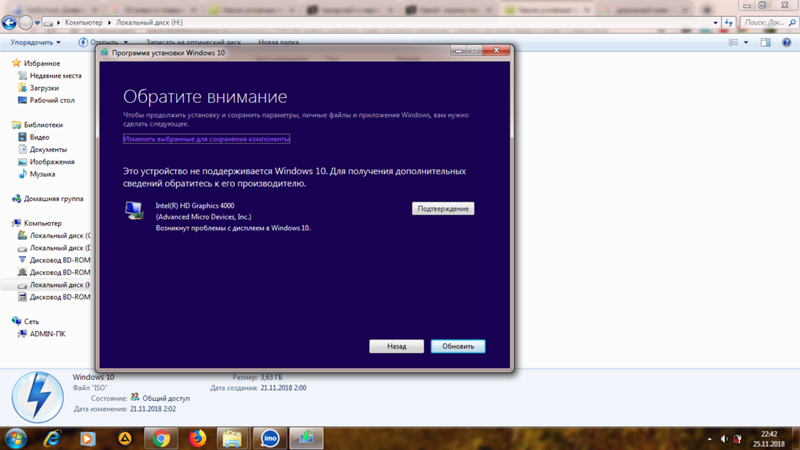The height and width of the screenshot is (450, 800).
Task: Click the Подтверждение button
Action: pos(443,208)
